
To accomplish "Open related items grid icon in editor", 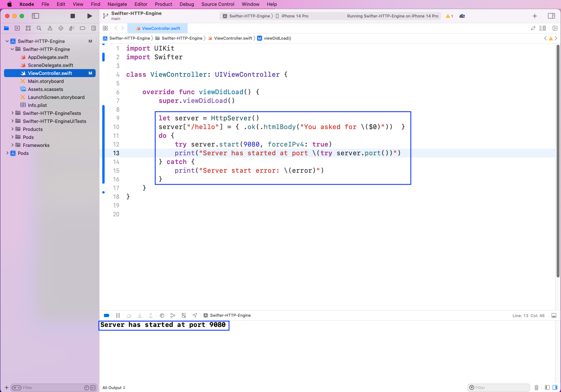I will click(105, 28).
